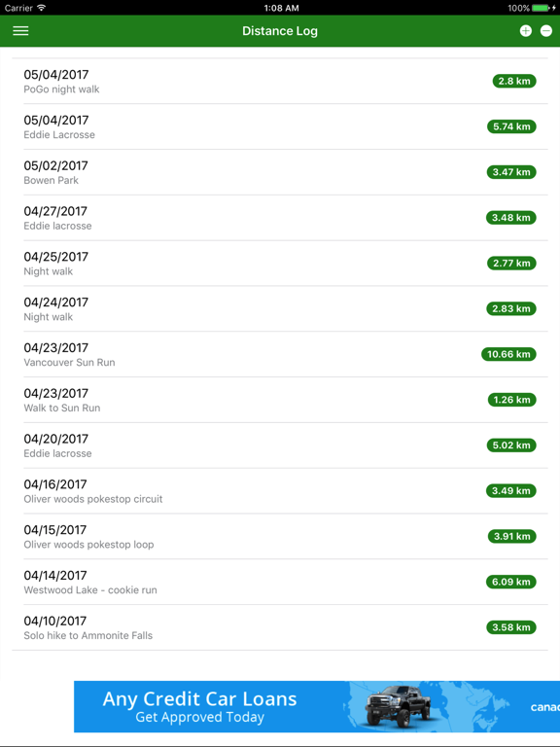Open Oliver woods pokestop circuit entry
This screenshot has width=560, height=747.
(x=280, y=490)
